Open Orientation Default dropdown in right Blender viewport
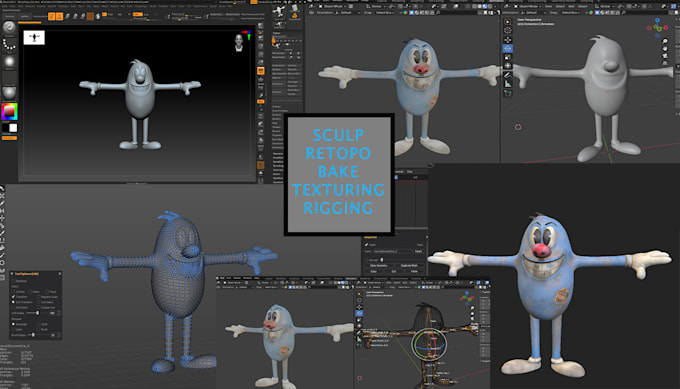This screenshot has width=680, height=389. 534,13
